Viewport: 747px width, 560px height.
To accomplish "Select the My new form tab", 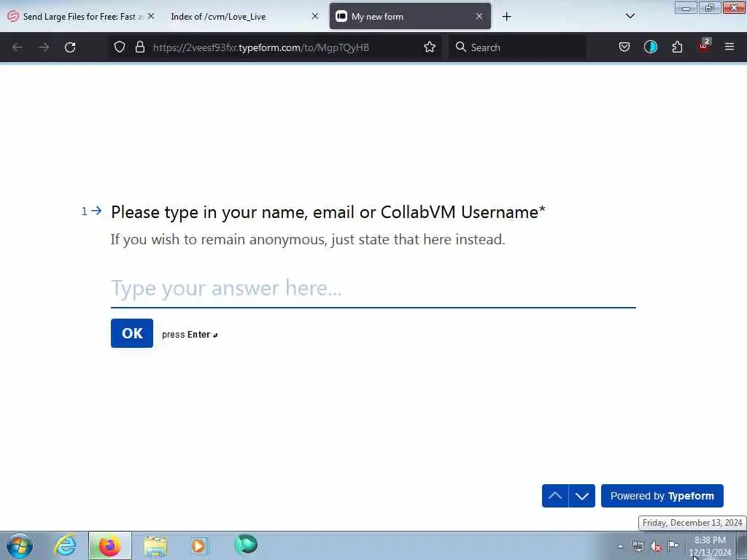I will point(410,16).
